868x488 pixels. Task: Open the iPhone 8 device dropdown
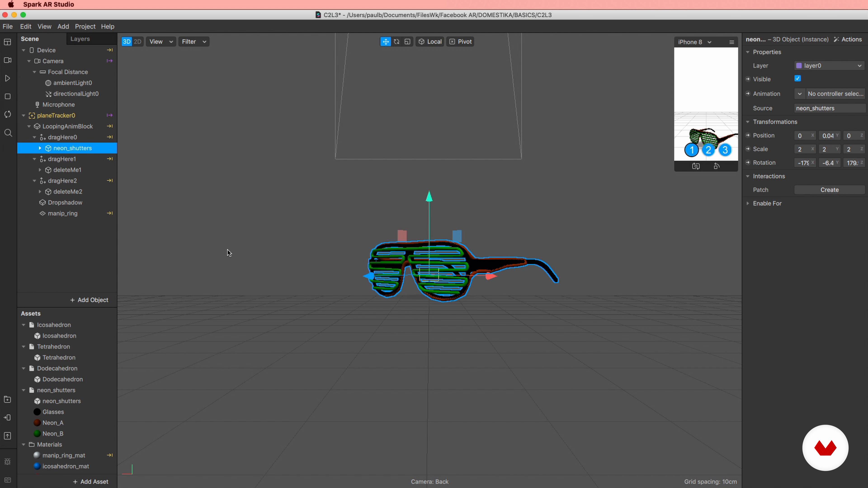(x=694, y=42)
